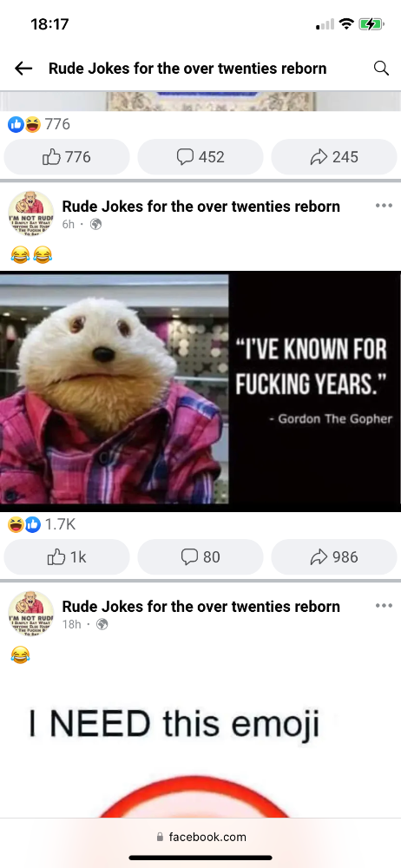Open page name link on 6h post
Image resolution: width=401 pixels, height=868 pixels.
click(201, 207)
